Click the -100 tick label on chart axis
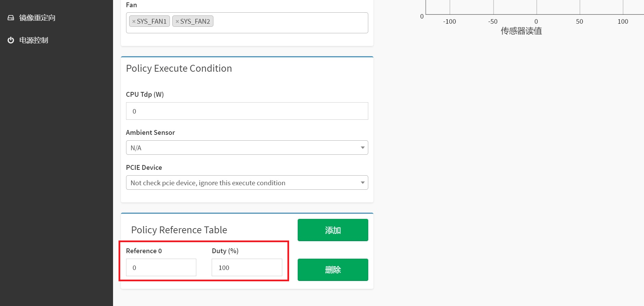 449,22
